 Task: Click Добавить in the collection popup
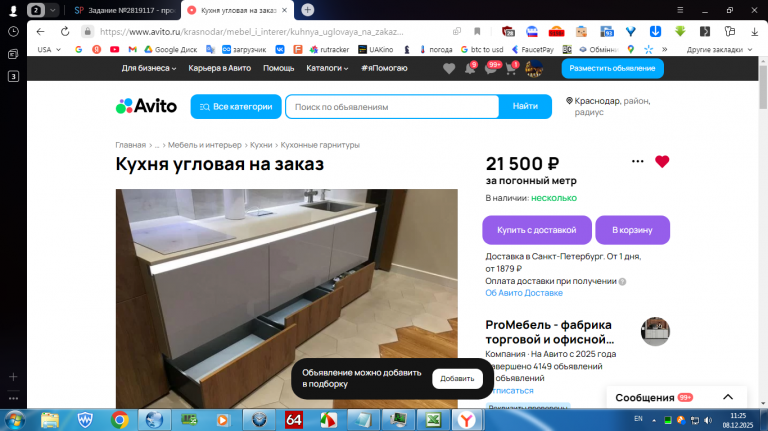[x=457, y=379]
